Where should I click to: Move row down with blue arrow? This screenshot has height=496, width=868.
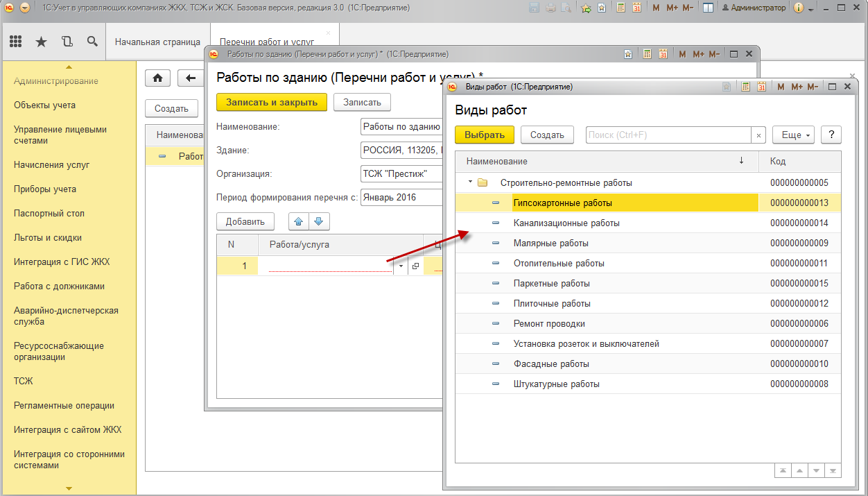[x=318, y=222]
